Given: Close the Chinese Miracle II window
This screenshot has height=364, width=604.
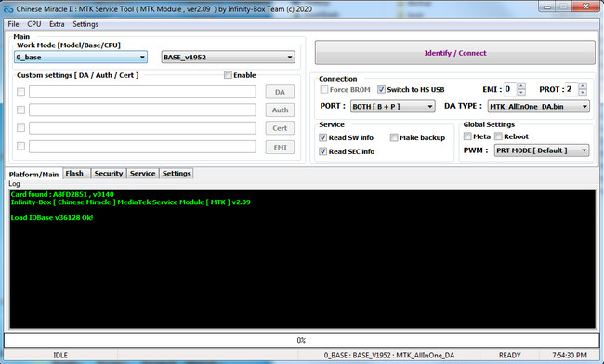Looking at the screenshot, I should point(585,6).
